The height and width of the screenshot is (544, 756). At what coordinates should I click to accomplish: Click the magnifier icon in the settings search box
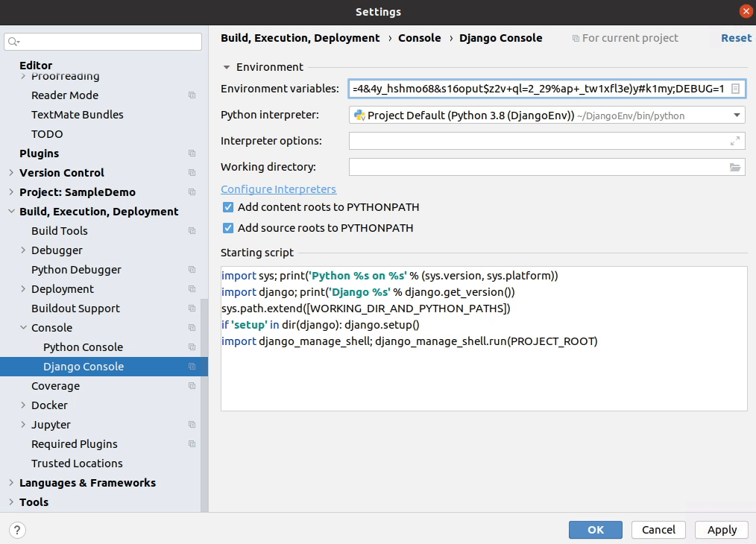click(x=13, y=41)
